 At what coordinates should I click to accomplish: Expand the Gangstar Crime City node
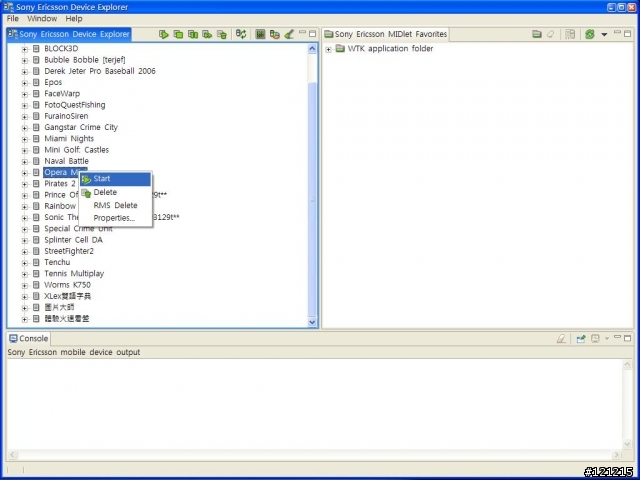point(25,128)
